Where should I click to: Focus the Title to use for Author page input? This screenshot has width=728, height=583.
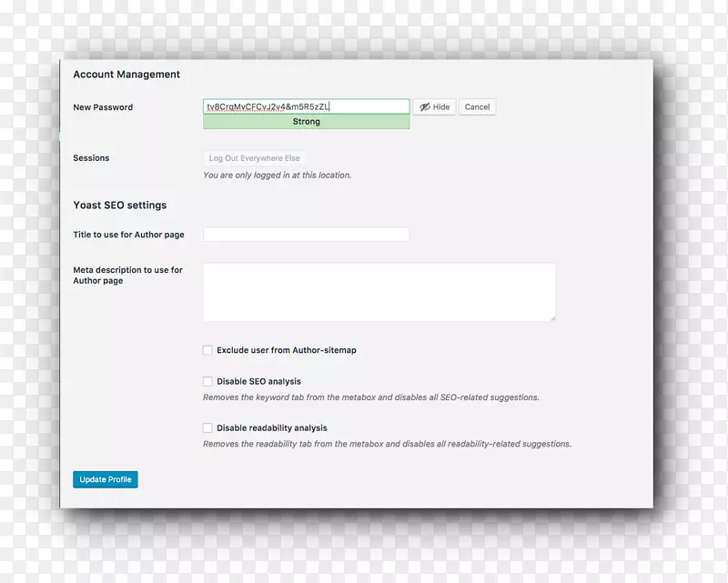coord(306,235)
